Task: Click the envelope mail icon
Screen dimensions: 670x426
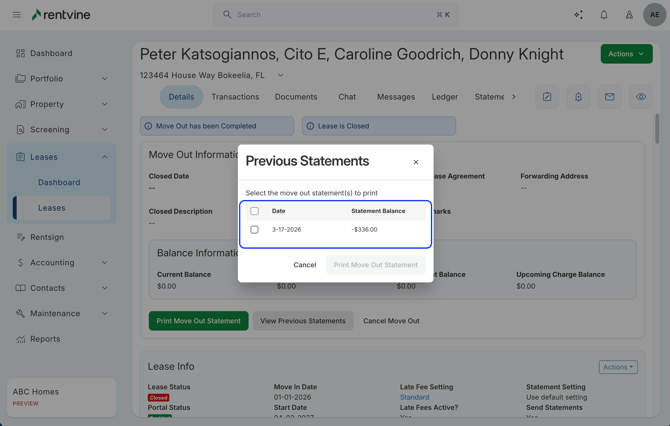Action: (x=609, y=97)
